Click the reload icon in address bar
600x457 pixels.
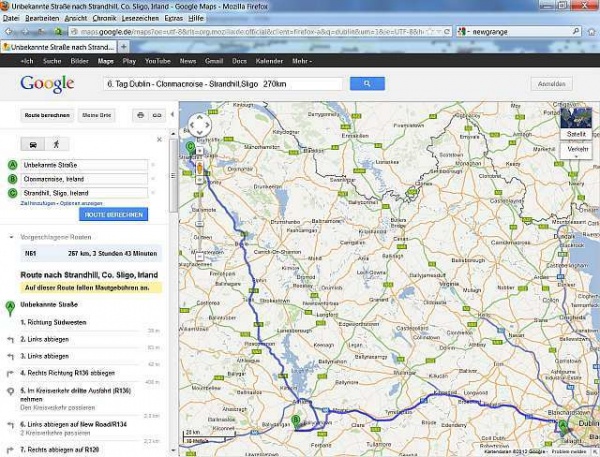(447, 32)
